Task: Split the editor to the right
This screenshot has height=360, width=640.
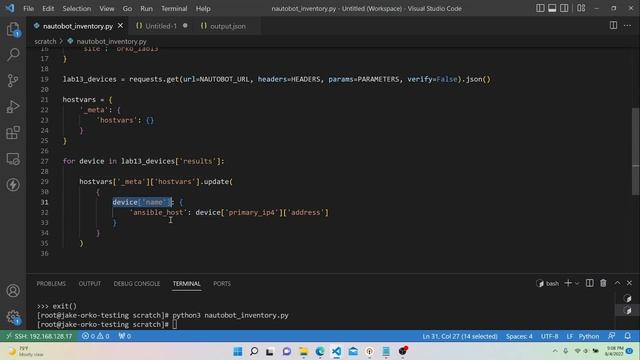Action: click(x=613, y=25)
